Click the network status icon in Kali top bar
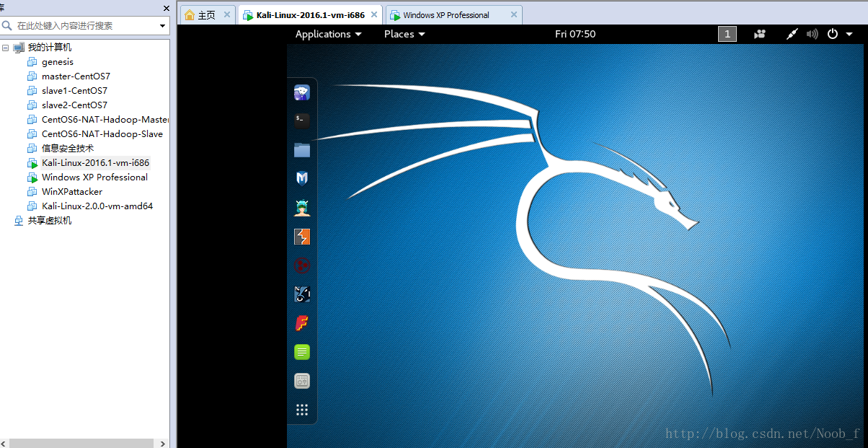The height and width of the screenshot is (448, 868). click(792, 34)
